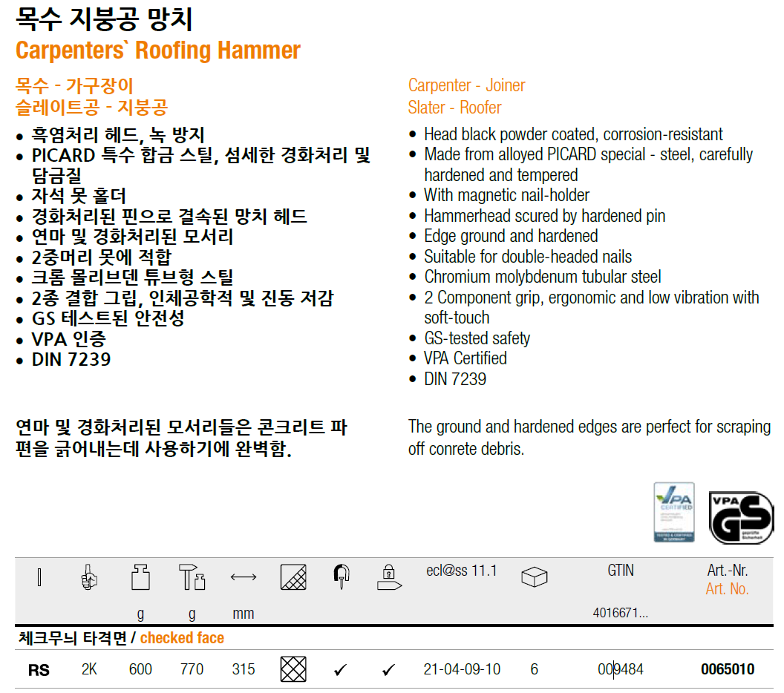This screenshot has width=784, height=693.
Task: Click the Korean bullet 자석 못 홀더
Action: [x=79, y=196]
